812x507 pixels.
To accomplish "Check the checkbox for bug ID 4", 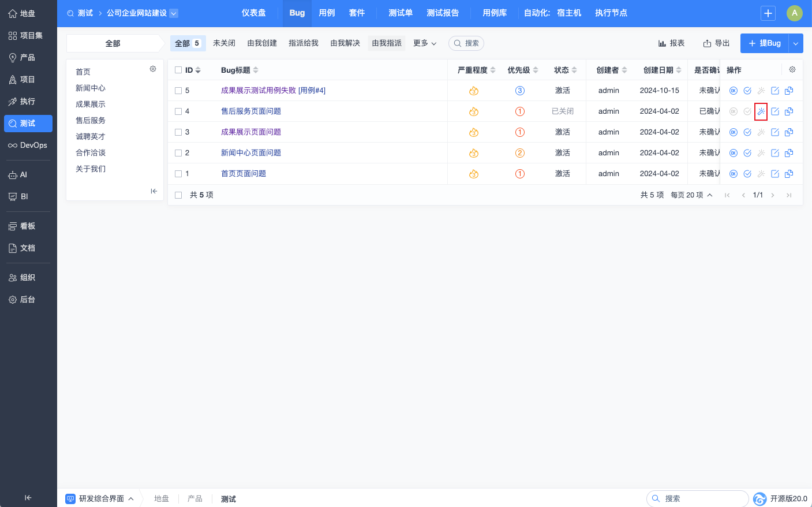I will click(178, 111).
